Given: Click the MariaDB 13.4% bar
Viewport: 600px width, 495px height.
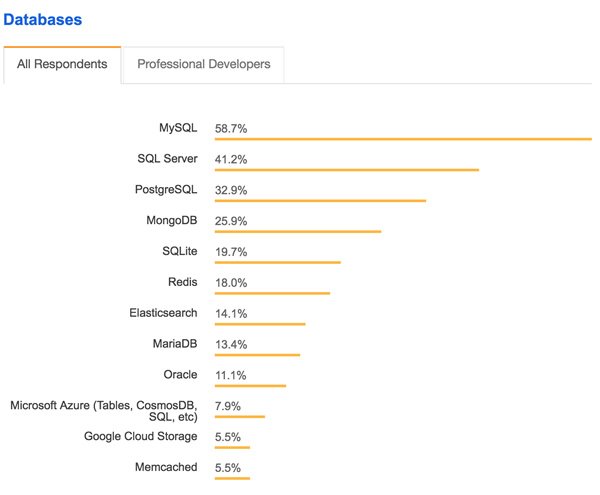Looking at the screenshot, I should pyautogui.click(x=257, y=355).
